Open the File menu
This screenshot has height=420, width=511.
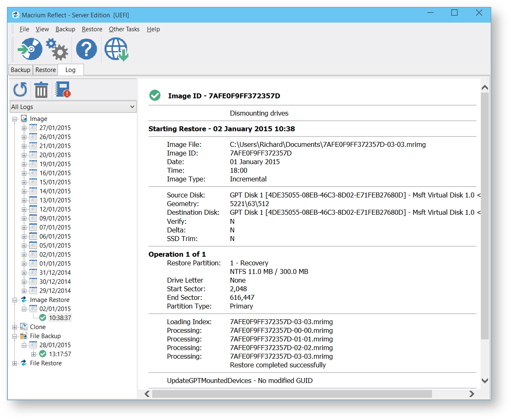(24, 29)
